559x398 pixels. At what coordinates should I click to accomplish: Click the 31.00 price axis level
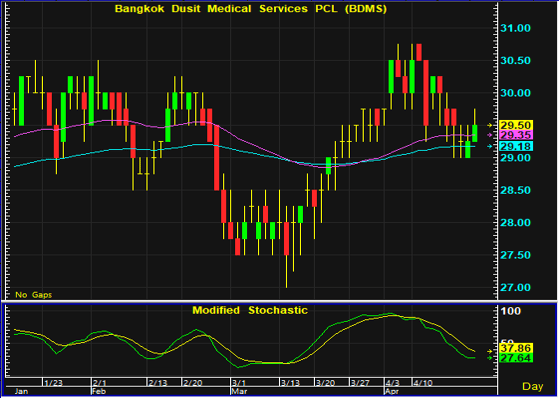tap(516, 28)
